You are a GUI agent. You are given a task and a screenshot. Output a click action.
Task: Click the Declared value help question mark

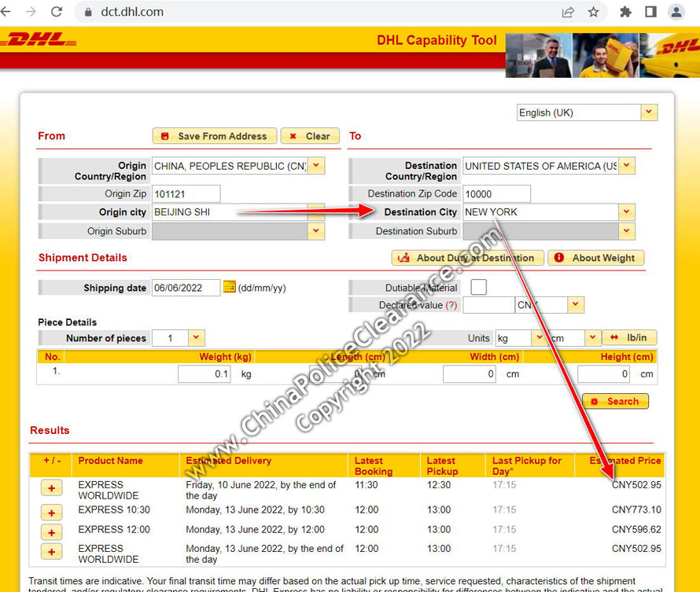pos(451,305)
